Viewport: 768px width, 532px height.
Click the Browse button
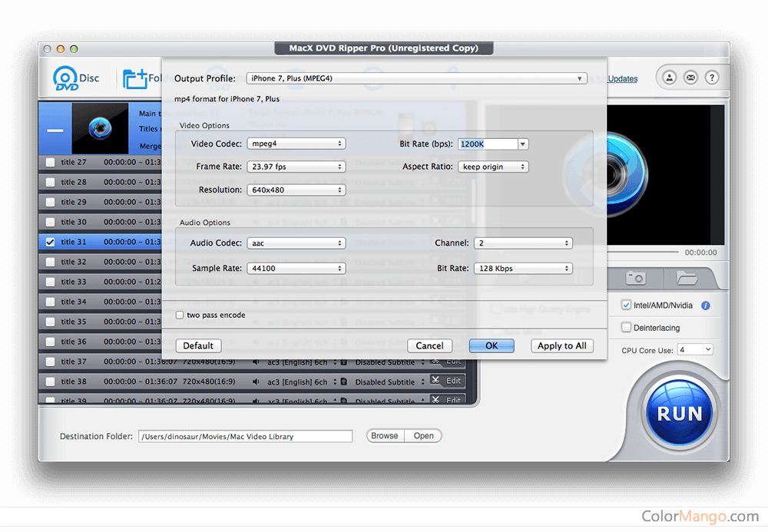[x=385, y=435]
